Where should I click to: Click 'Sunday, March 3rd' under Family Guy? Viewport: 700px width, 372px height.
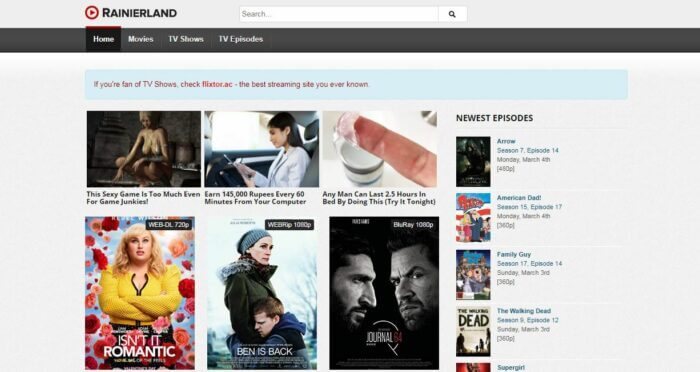[x=523, y=272]
